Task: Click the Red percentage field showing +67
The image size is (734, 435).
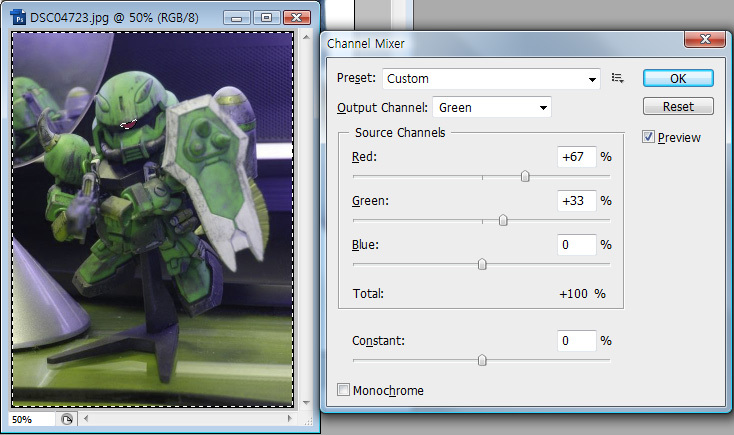Action: (577, 156)
